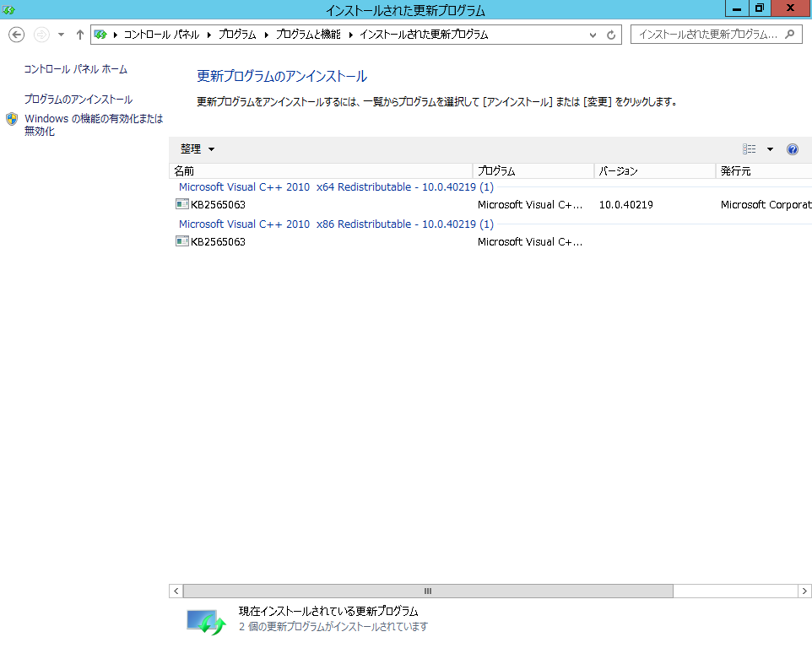The height and width of the screenshot is (648, 812).
Task: Open コントロール パネル ホーム link
Action: (x=76, y=69)
